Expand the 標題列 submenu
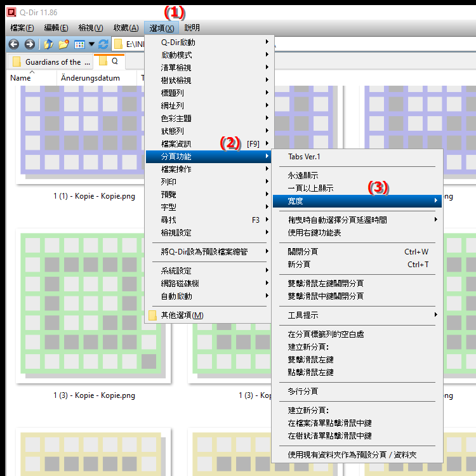The image size is (476, 476). (209, 93)
